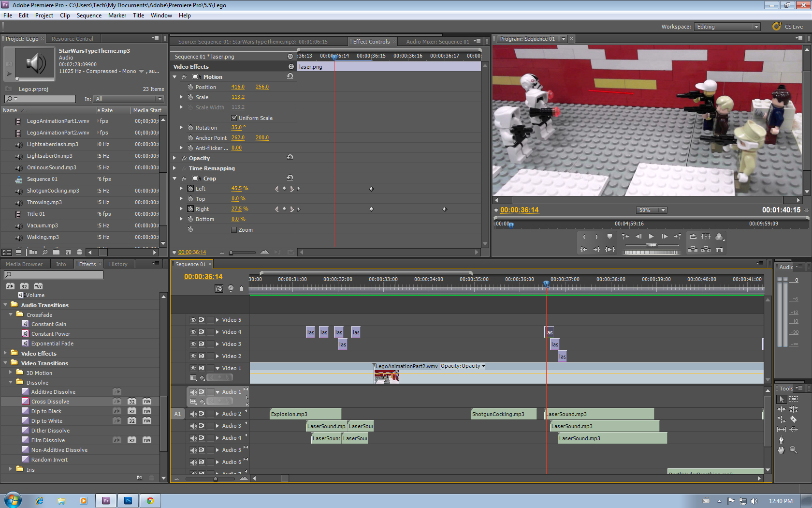Click the CS Live button
The width and height of the screenshot is (812, 508).
[x=788, y=27]
